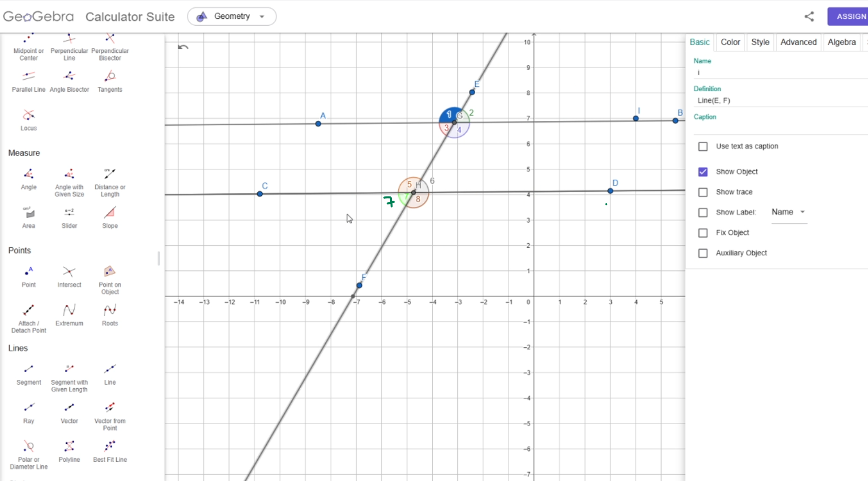Image resolution: width=868 pixels, height=481 pixels.
Task: Pick the Point on Object tool
Action: (x=110, y=280)
